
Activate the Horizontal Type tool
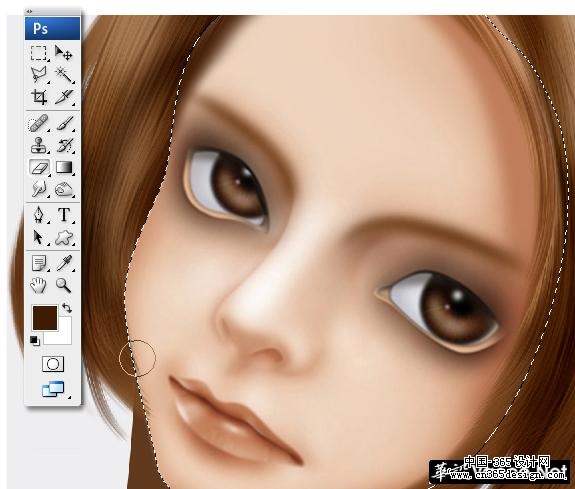tap(64, 215)
